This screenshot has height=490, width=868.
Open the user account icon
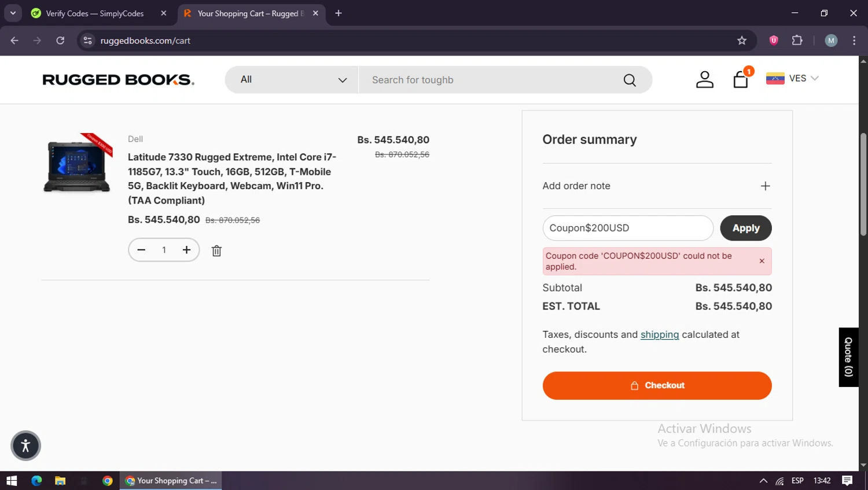pos(704,79)
